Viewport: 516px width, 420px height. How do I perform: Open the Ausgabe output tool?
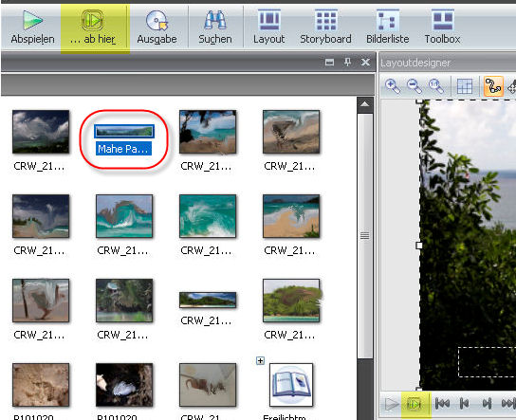point(157,27)
